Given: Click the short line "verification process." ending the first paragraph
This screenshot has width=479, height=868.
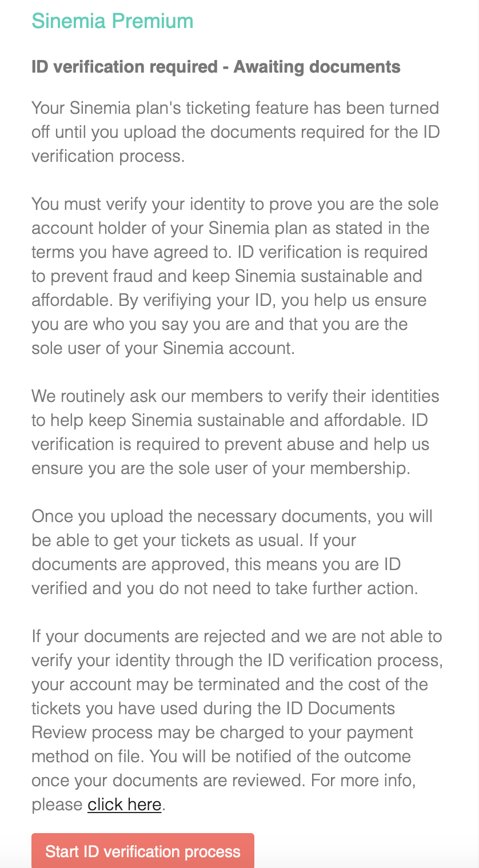Looking at the screenshot, I should pyautogui.click(x=108, y=156).
